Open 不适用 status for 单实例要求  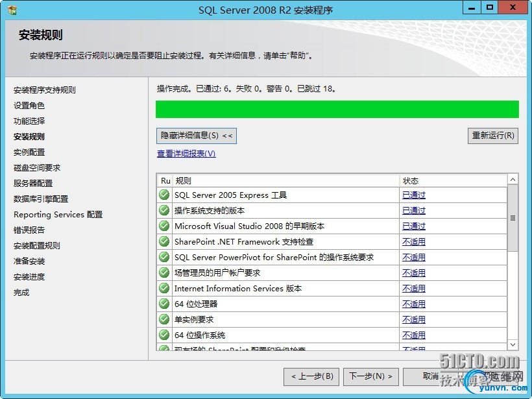413,320
